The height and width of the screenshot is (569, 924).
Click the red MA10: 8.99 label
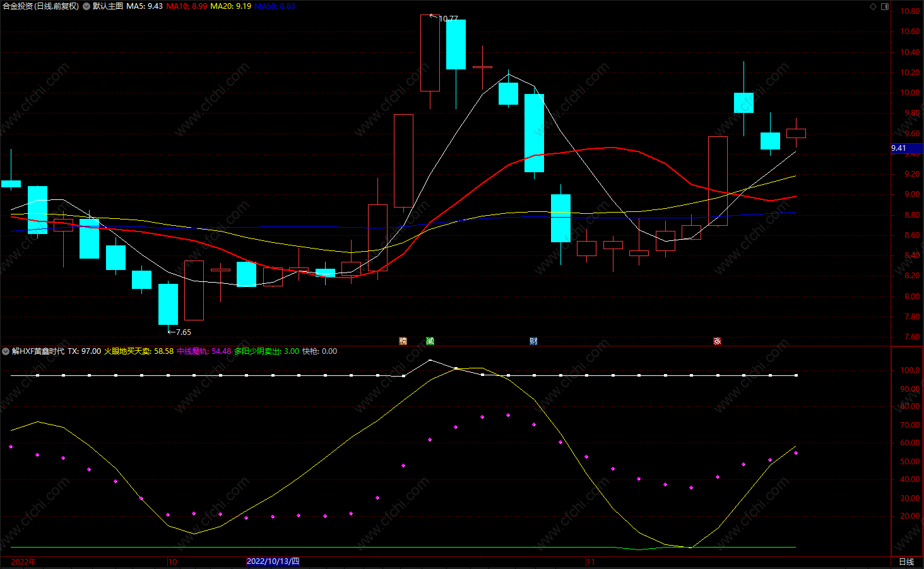tap(187, 6)
